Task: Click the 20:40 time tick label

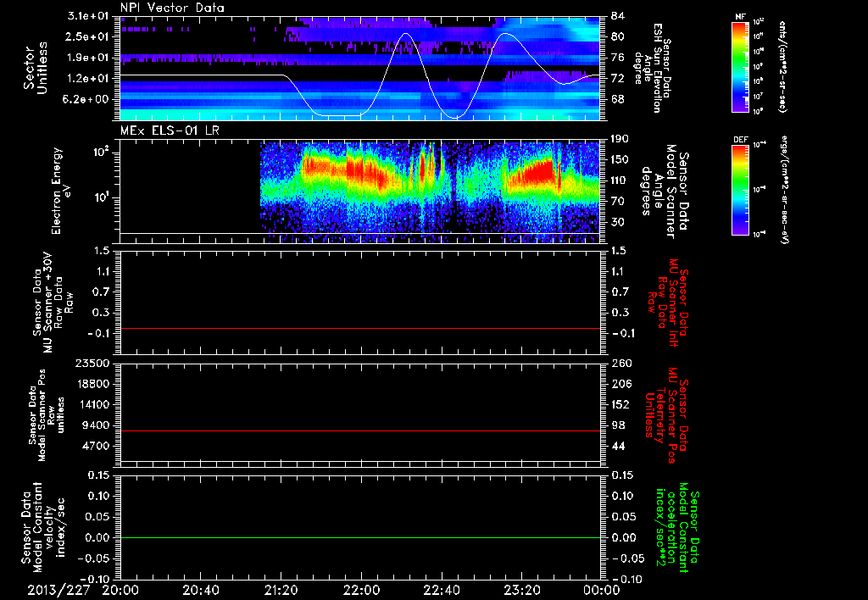Action: (200, 590)
